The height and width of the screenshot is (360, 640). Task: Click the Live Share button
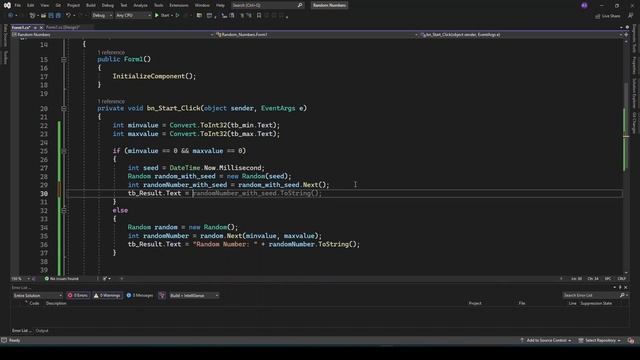[x=608, y=16]
